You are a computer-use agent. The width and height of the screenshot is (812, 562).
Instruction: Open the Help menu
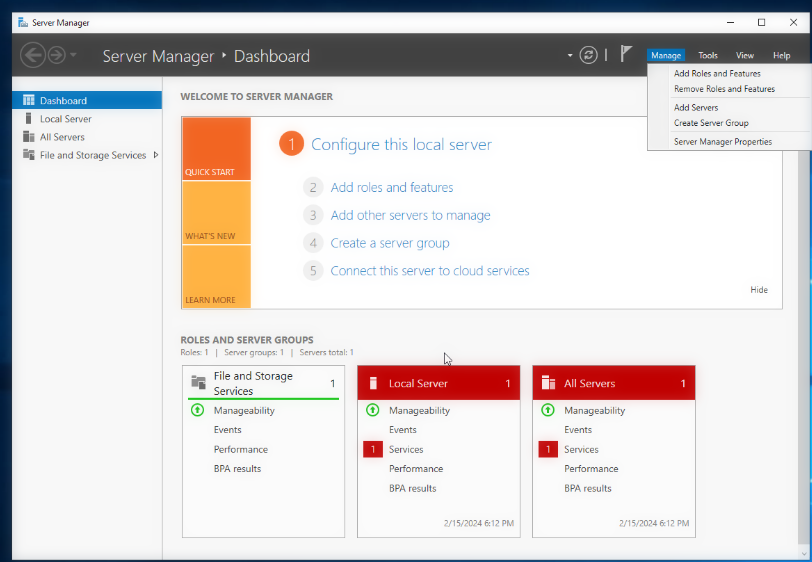[781, 55]
